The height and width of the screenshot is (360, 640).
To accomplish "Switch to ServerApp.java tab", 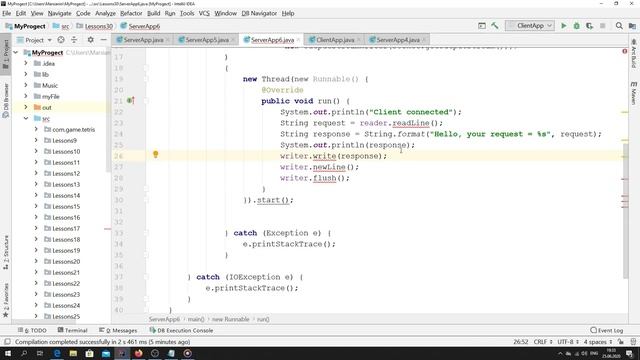I will click(x=143, y=40).
